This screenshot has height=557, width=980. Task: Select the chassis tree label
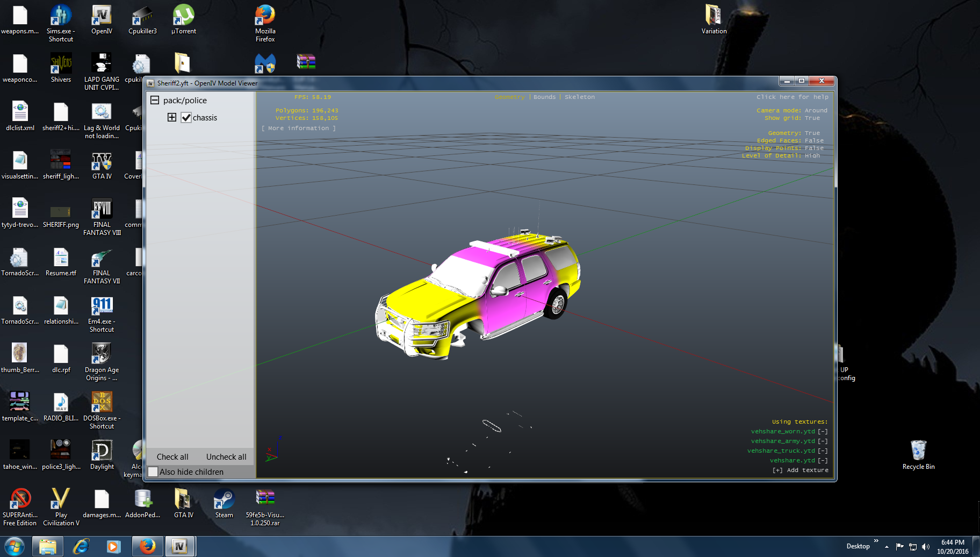pyautogui.click(x=205, y=117)
